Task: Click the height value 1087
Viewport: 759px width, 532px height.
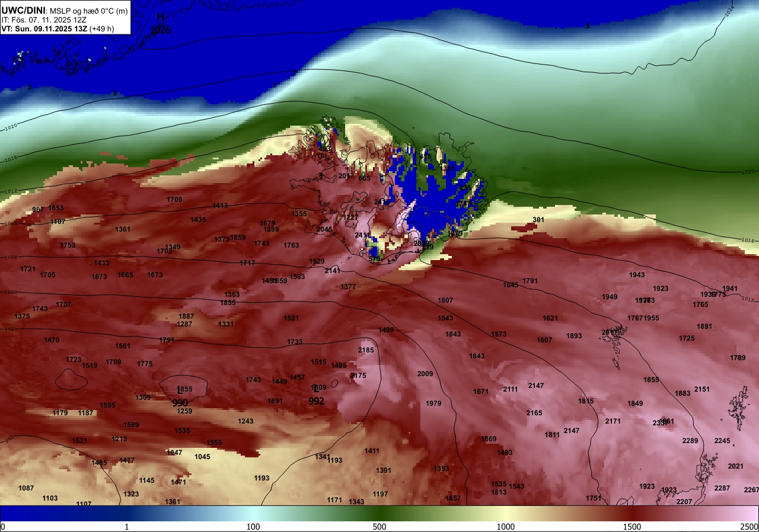Action: point(26,488)
